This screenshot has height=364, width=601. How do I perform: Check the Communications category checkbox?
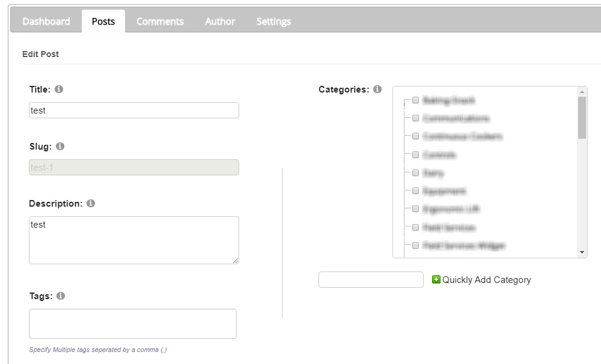415,118
